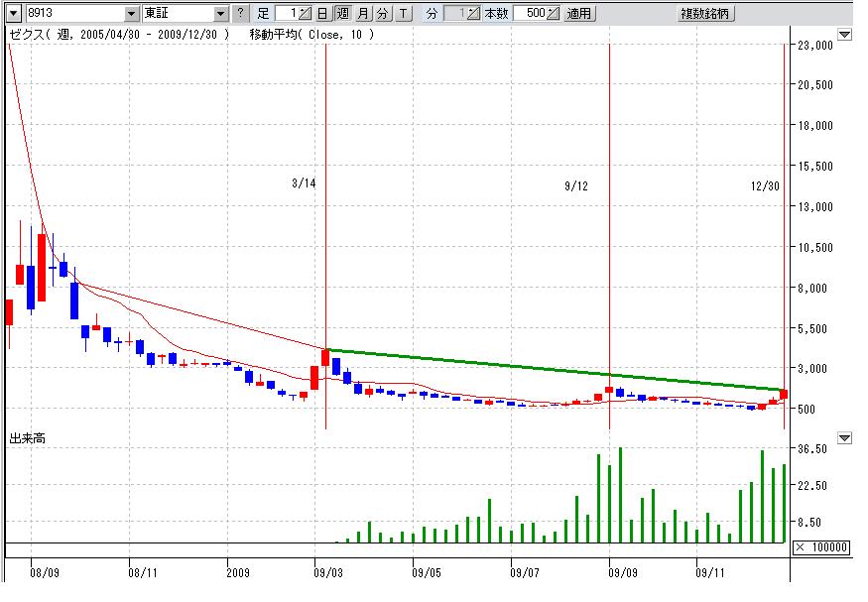The height and width of the screenshot is (602, 868).
Task: Click the T tick chart button
Action: (x=403, y=14)
